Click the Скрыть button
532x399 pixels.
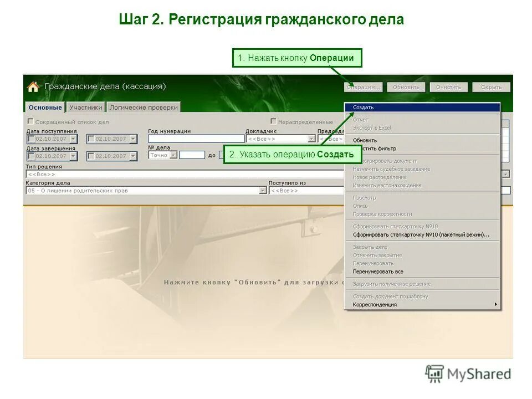coord(492,87)
